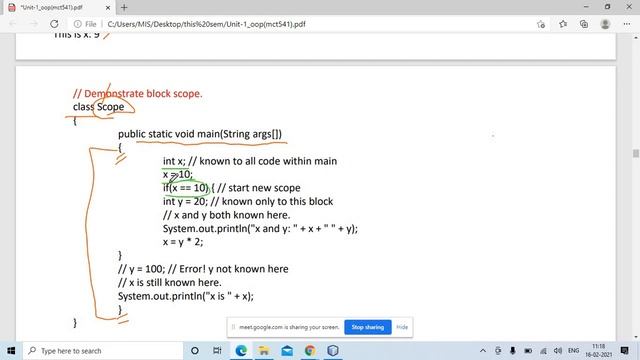Open the shield app on taskbar
Image resolution: width=640 pixels, height=360 pixels.
[x=333, y=351]
